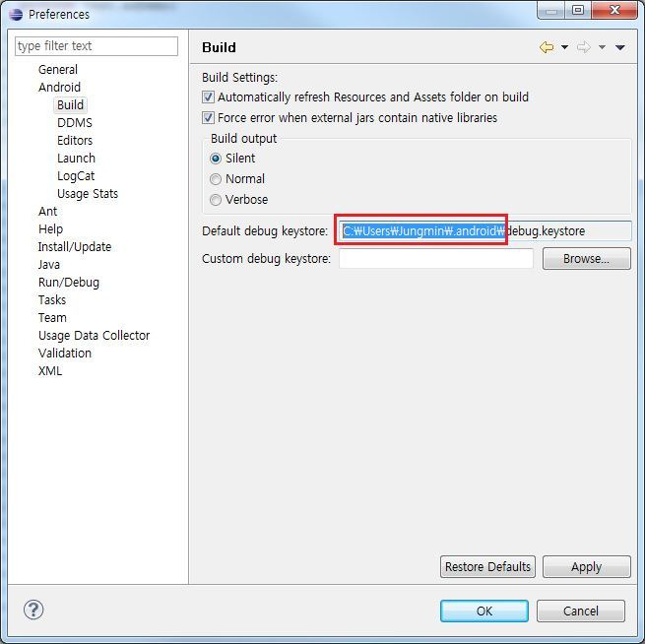Open LogCat preferences page
The image size is (645, 644).
[76, 175]
